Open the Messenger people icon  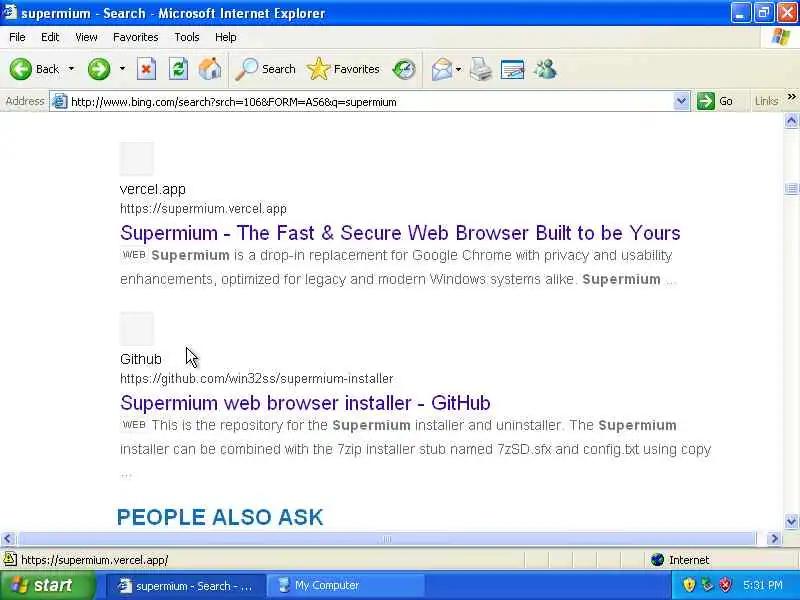(545, 69)
